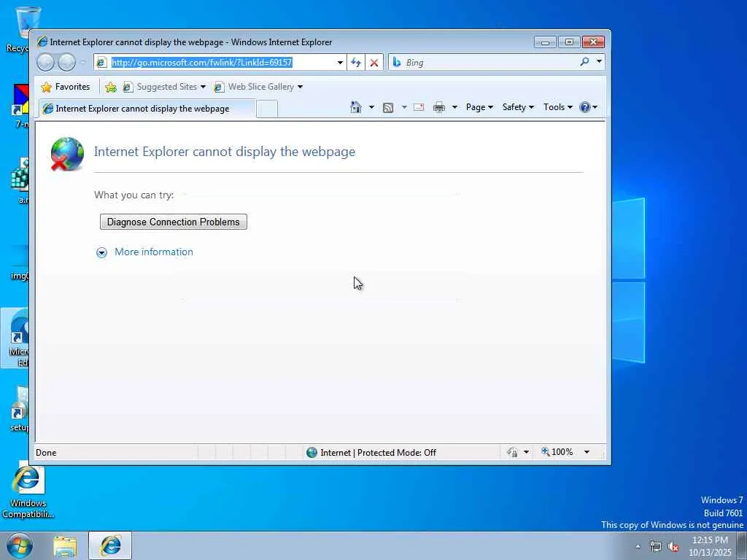Show hidden tray icons arrow

coord(638,547)
